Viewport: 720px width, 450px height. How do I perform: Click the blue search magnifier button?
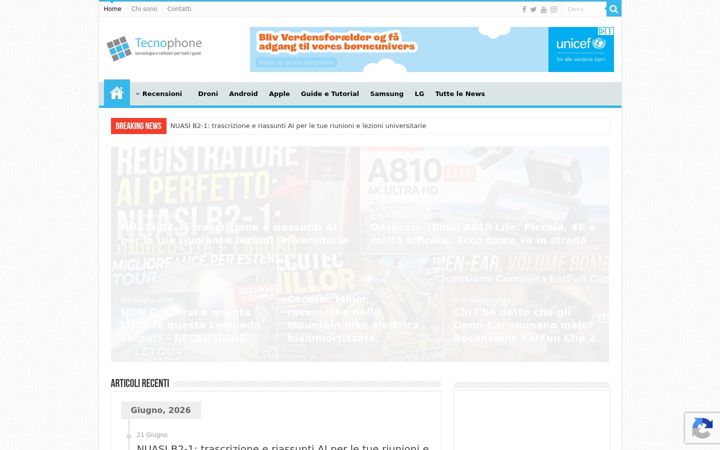(x=613, y=9)
